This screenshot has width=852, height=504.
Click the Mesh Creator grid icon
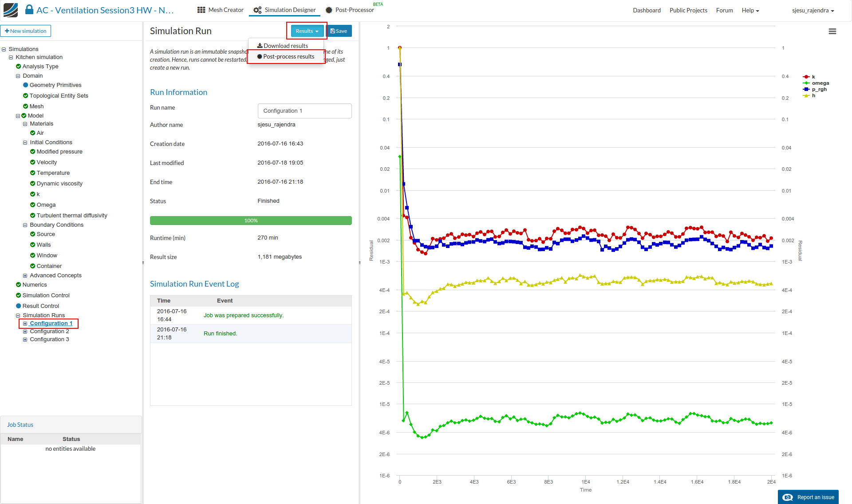click(201, 10)
